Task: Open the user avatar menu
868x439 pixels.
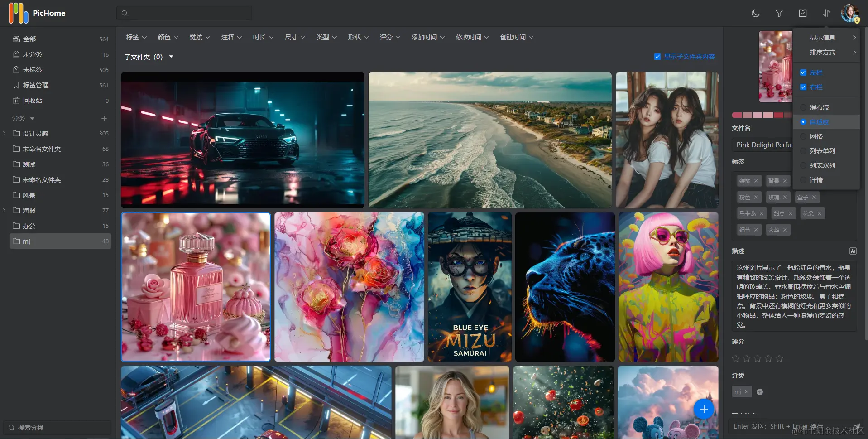Action: pos(850,13)
